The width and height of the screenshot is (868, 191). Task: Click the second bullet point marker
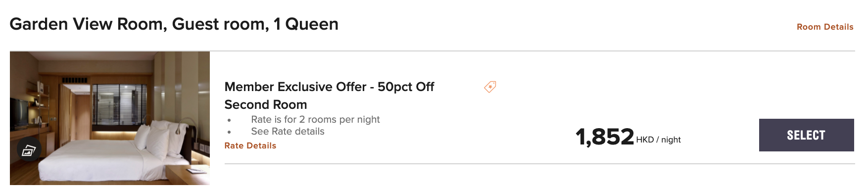229,132
